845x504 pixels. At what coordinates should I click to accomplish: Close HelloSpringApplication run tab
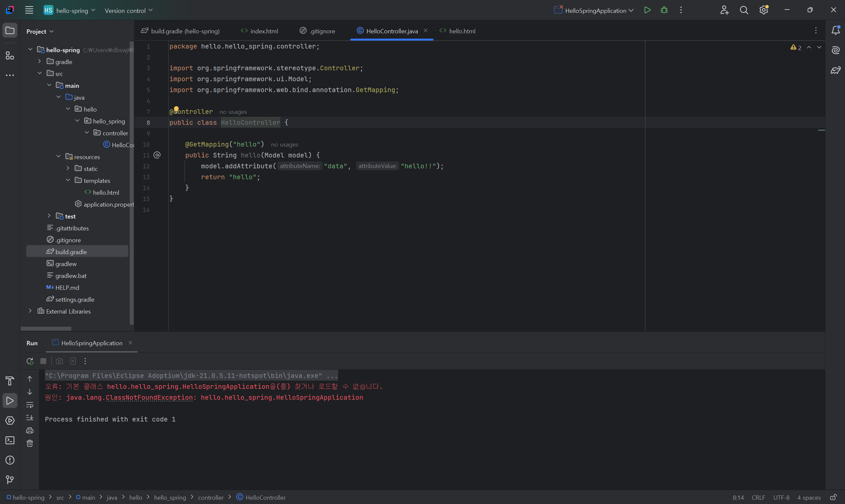pyautogui.click(x=130, y=343)
